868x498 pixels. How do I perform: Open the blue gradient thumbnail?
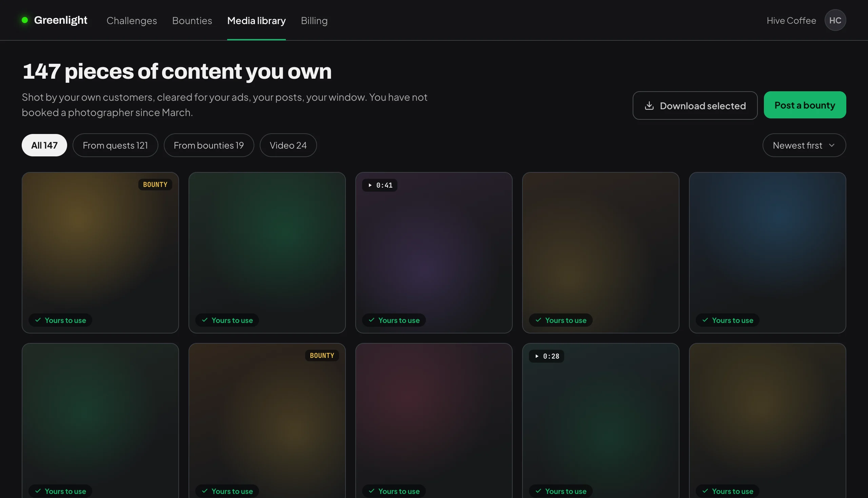(x=768, y=253)
